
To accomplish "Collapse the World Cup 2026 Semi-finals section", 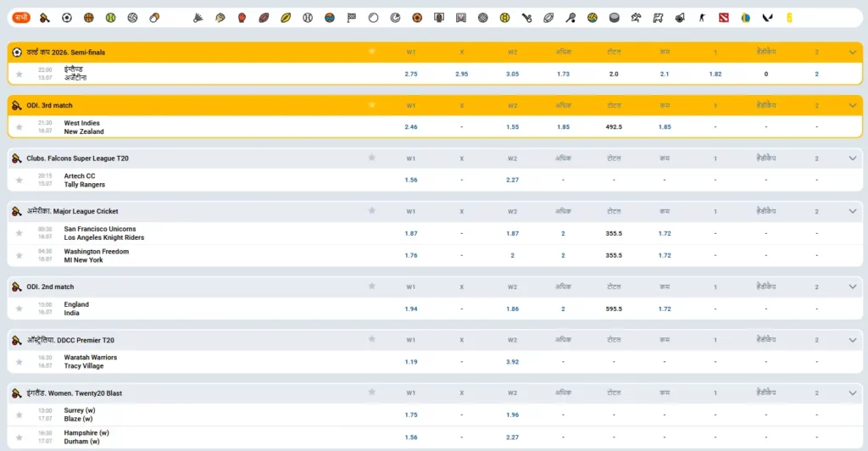I will click(x=853, y=52).
